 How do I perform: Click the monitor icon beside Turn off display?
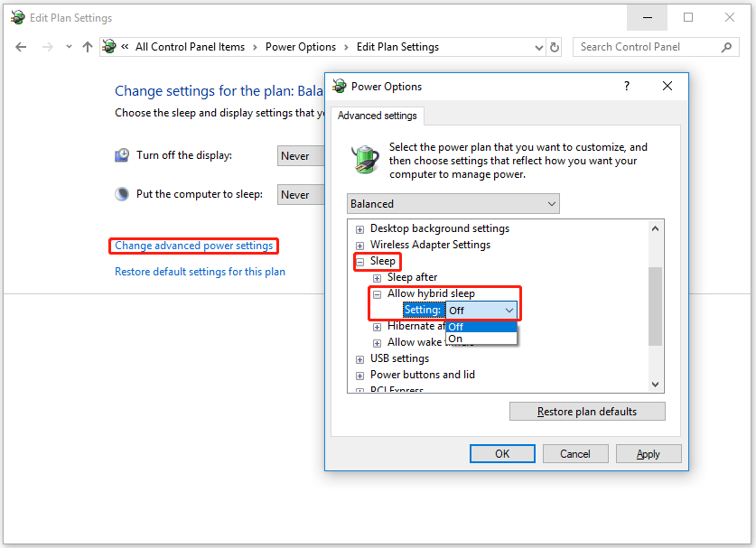pyautogui.click(x=122, y=155)
